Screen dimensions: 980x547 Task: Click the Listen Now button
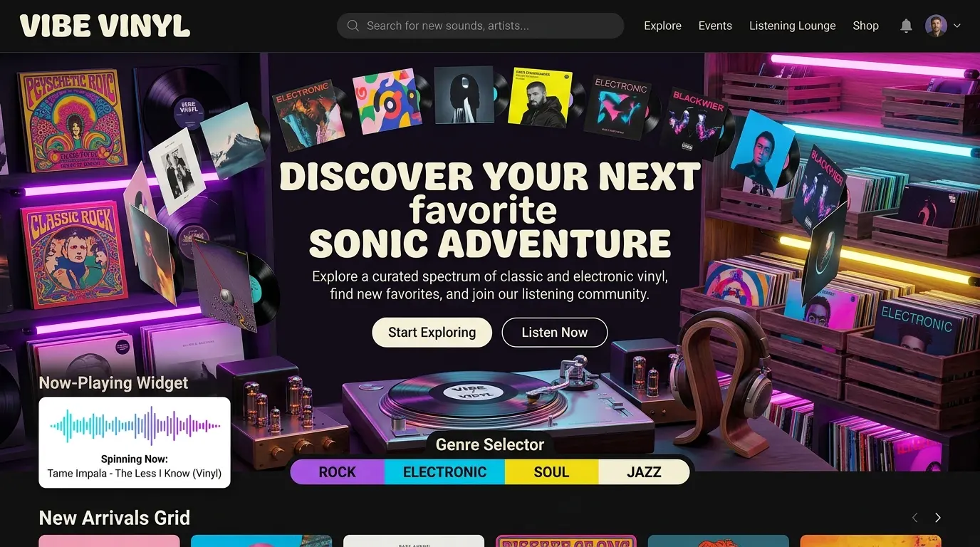click(554, 333)
